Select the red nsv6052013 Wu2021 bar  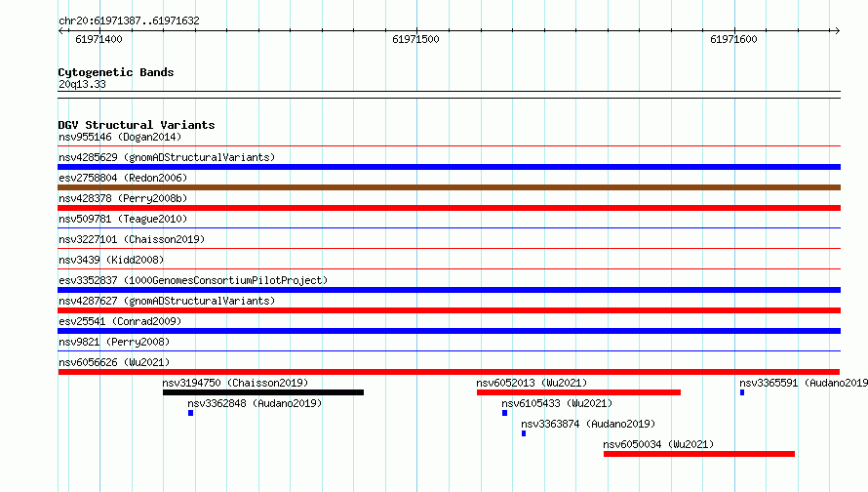(578, 392)
